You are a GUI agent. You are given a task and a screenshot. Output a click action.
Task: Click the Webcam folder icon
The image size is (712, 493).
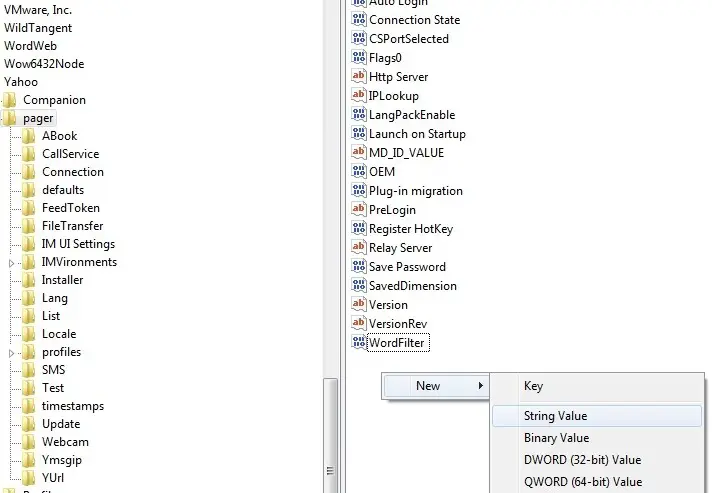pos(29,442)
